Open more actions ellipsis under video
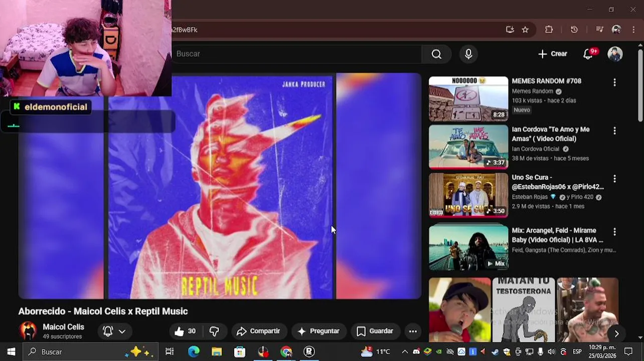 pos(413,331)
